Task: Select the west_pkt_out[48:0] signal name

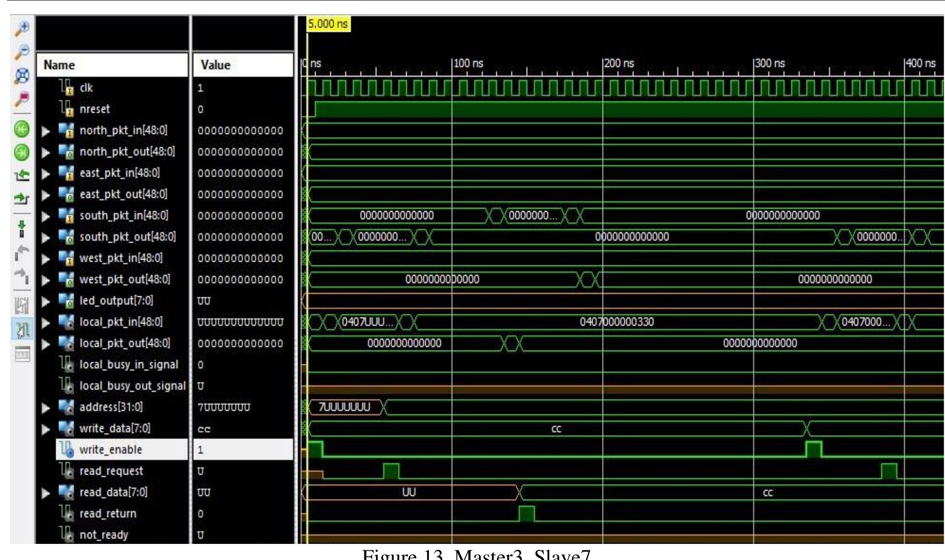Action: pyautogui.click(x=125, y=279)
